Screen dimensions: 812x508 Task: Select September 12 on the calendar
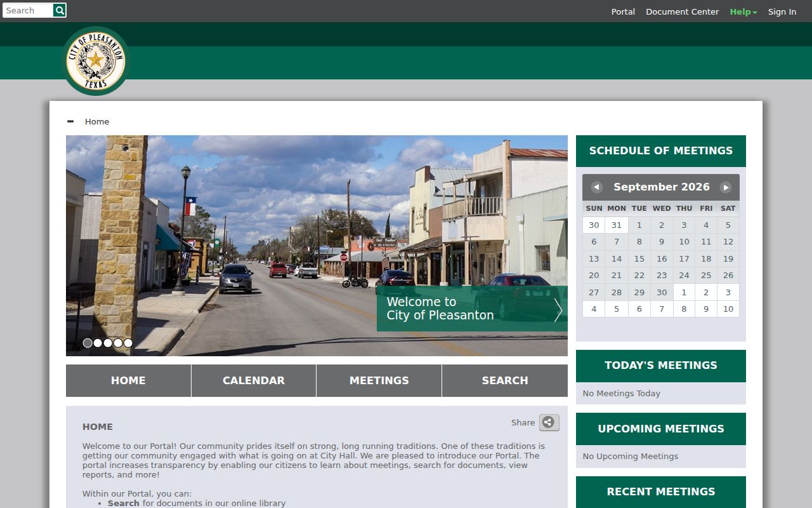point(728,241)
